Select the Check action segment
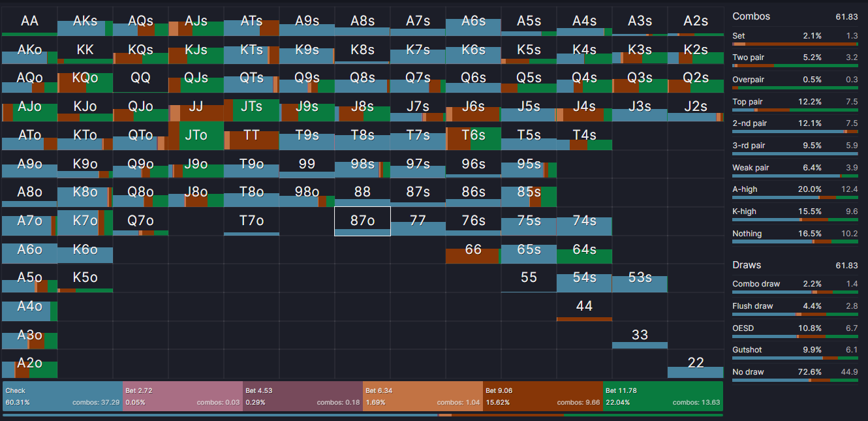The width and height of the screenshot is (868, 421). [59, 395]
